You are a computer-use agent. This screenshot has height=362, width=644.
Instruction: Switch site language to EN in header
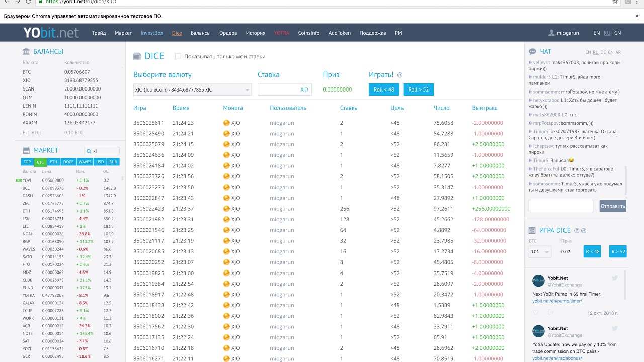(x=596, y=33)
